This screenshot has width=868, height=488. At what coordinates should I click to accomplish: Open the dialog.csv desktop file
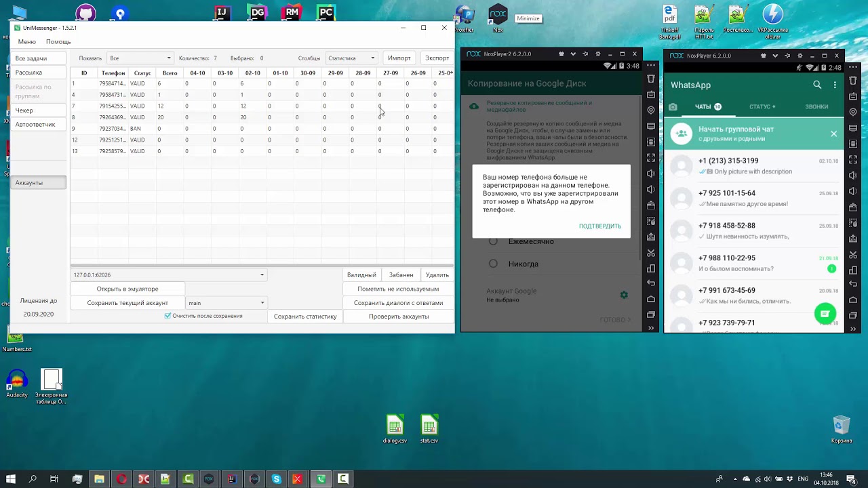point(395,426)
